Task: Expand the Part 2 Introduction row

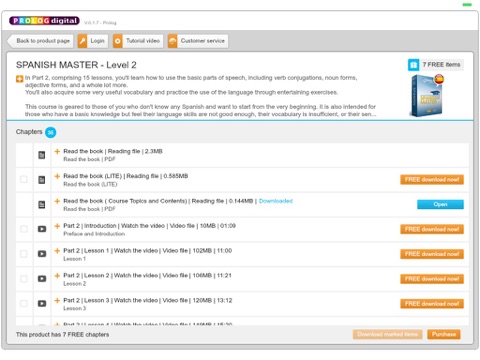Action: pyautogui.click(x=57, y=226)
